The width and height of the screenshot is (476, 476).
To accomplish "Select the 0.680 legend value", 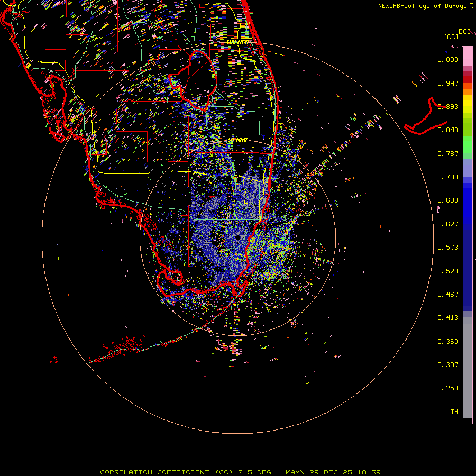I will click(448, 200).
